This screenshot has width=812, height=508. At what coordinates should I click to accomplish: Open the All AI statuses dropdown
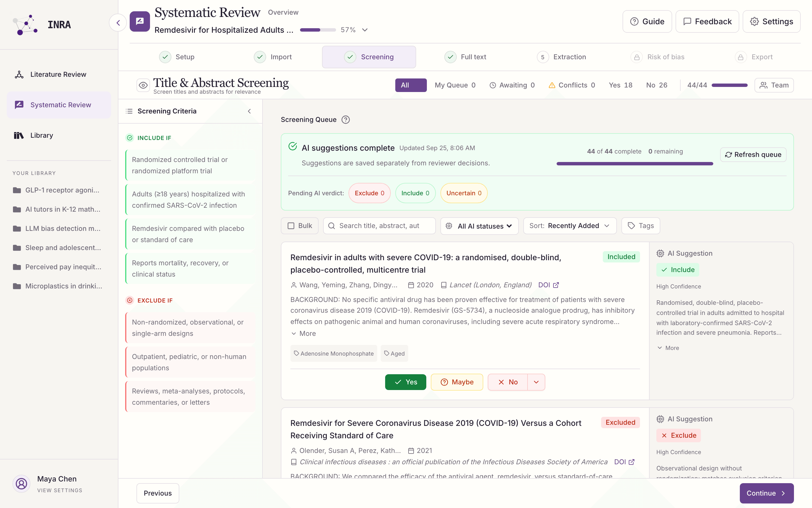click(x=479, y=226)
